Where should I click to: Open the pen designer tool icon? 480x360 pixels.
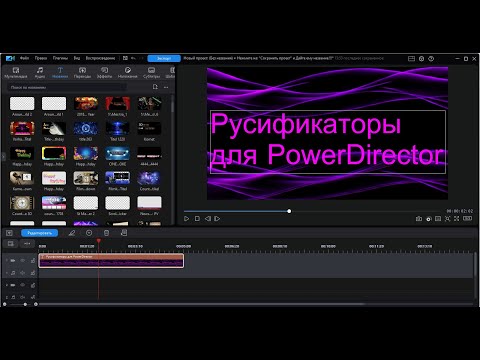click(72, 233)
